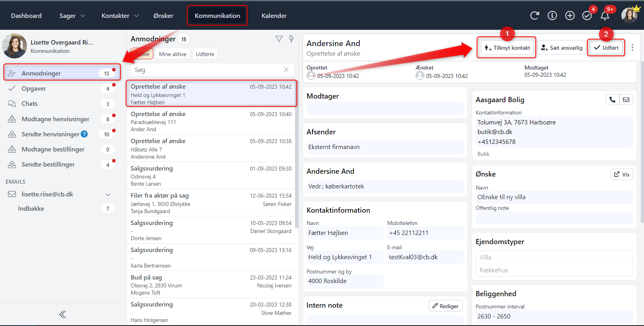Click Tilknyt kontakt button
The image size is (644, 326).
tap(507, 48)
